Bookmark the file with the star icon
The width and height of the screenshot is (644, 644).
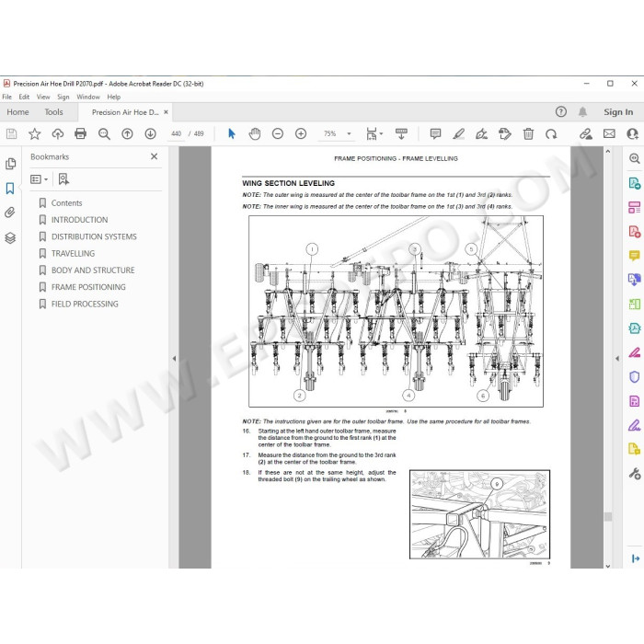(35, 134)
